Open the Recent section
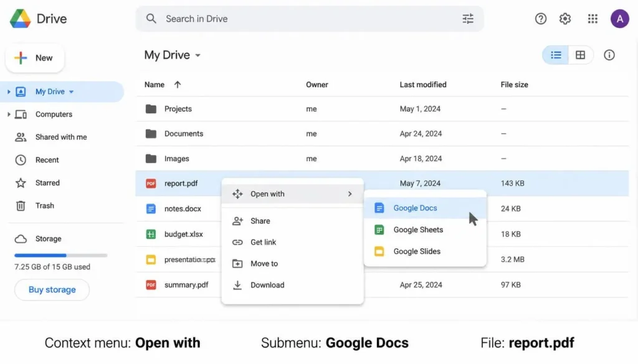 pos(47,160)
